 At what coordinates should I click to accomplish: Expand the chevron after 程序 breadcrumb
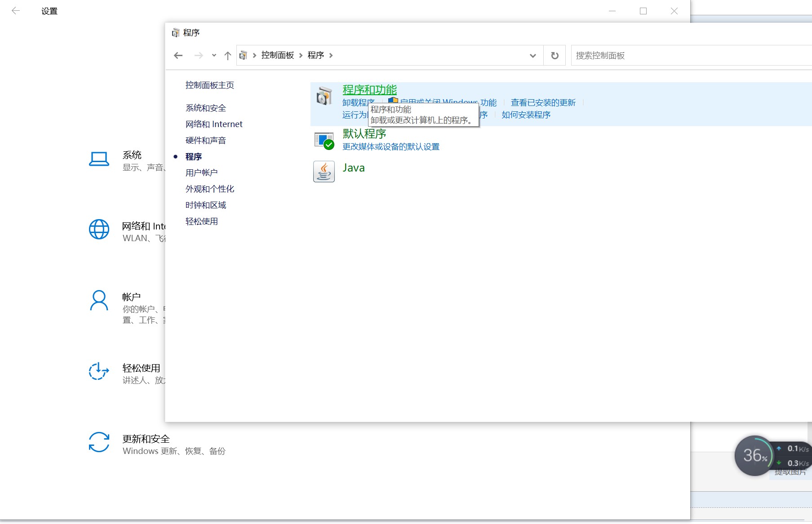331,56
